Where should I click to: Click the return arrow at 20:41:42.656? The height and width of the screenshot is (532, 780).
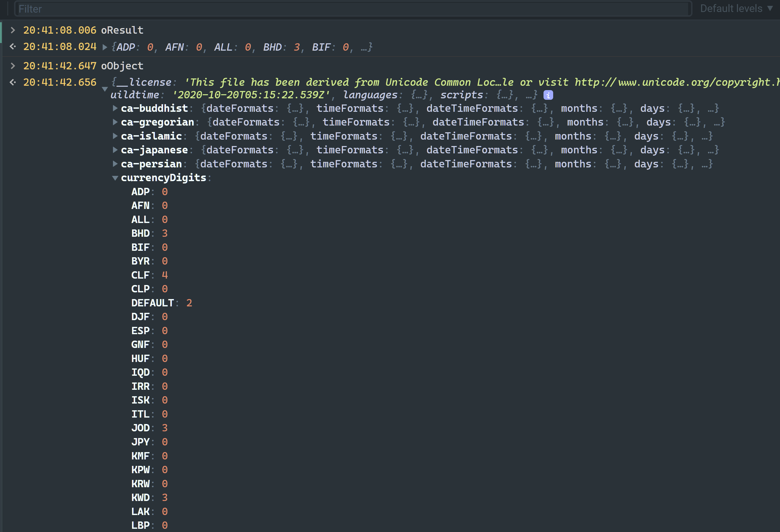tap(13, 82)
